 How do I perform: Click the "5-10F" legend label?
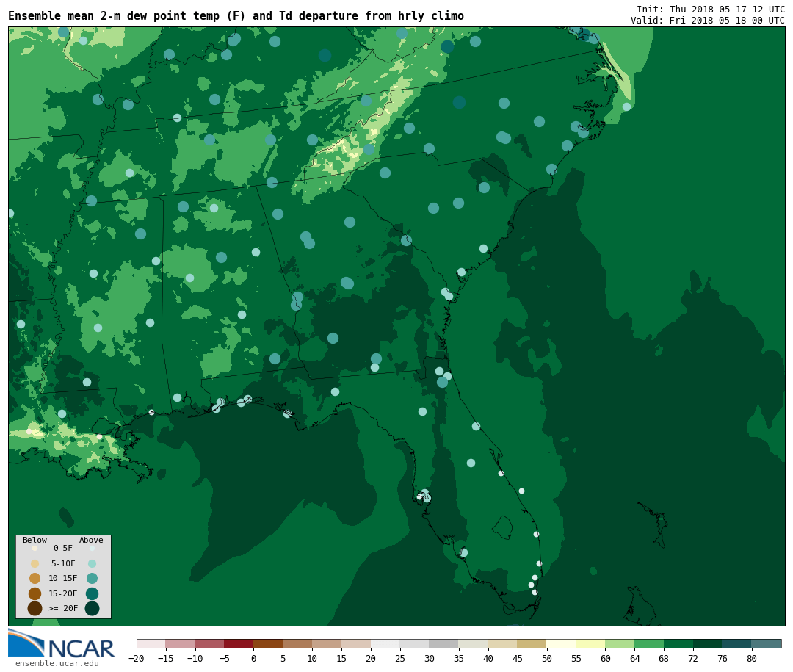point(63,563)
